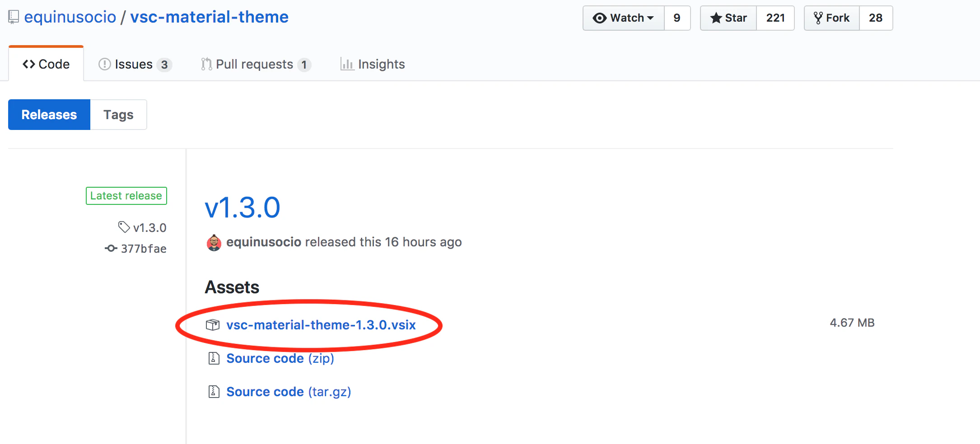Star the repository
The height and width of the screenshot is (444, 980).
point(728,18)
